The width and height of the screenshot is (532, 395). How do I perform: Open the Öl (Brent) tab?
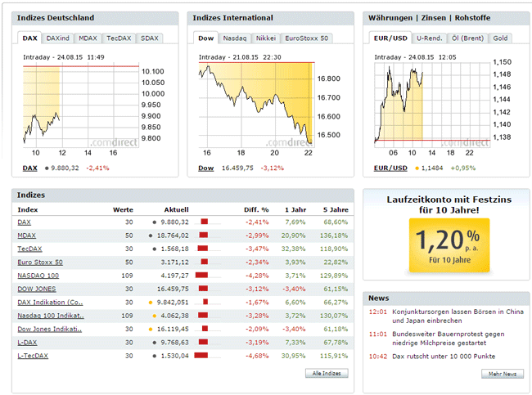[x=467, y=38]
